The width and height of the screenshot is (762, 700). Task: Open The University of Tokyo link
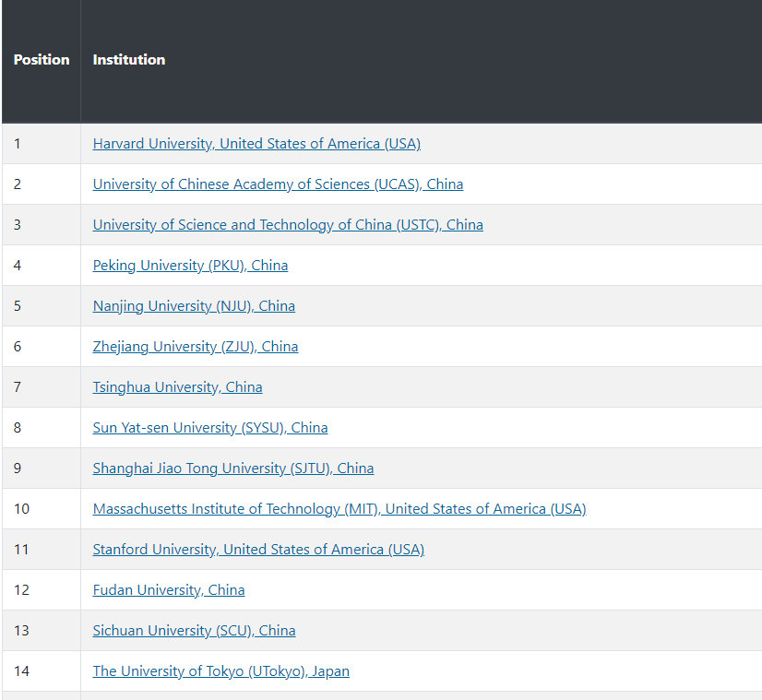point(221,670)
